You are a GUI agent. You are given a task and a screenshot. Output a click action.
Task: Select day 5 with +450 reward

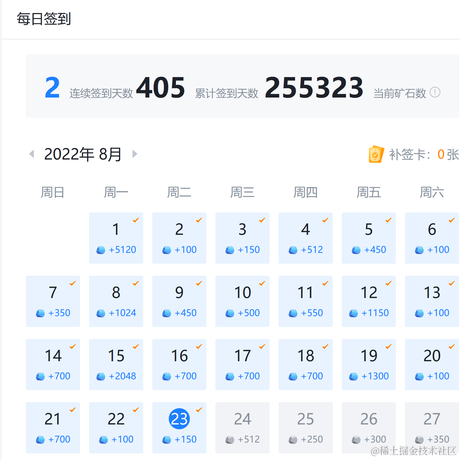point(369,238)
